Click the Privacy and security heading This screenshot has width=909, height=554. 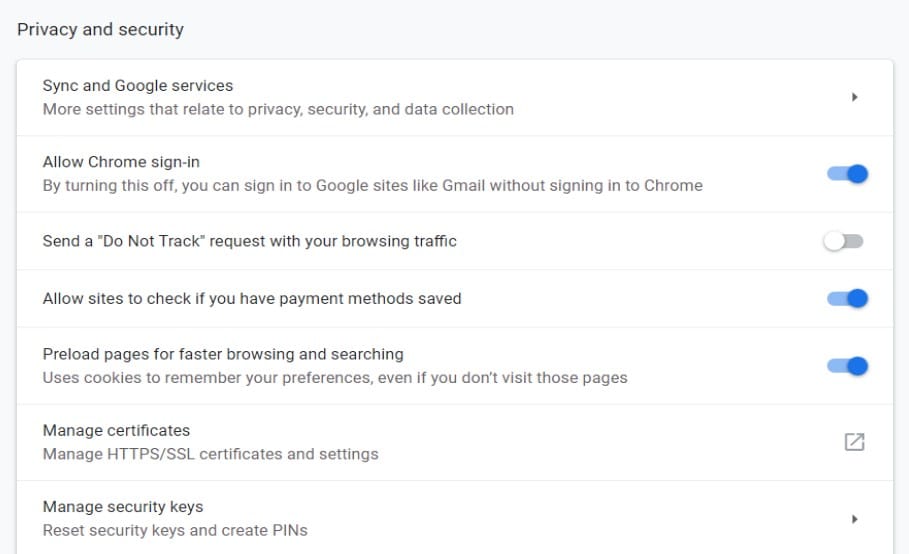(x=100, y=29)
